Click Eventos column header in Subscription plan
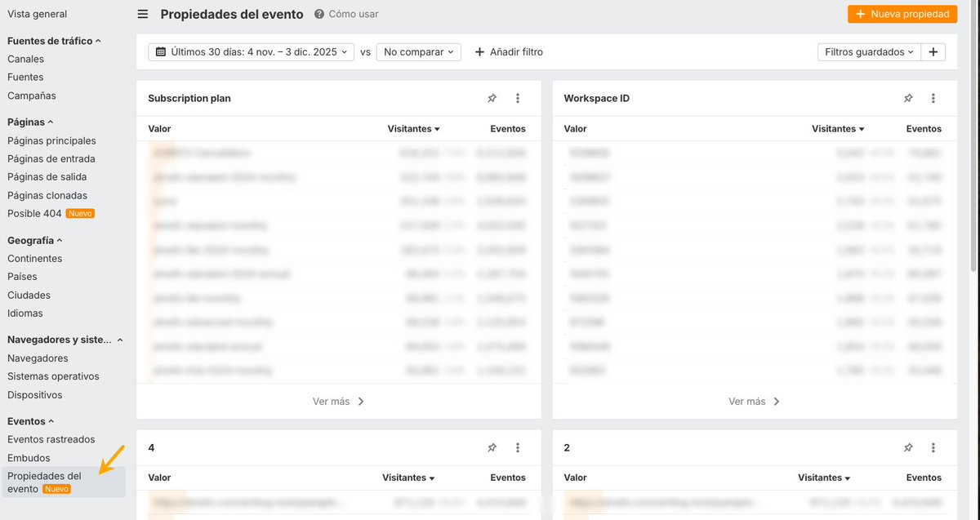 click(508, 129)
